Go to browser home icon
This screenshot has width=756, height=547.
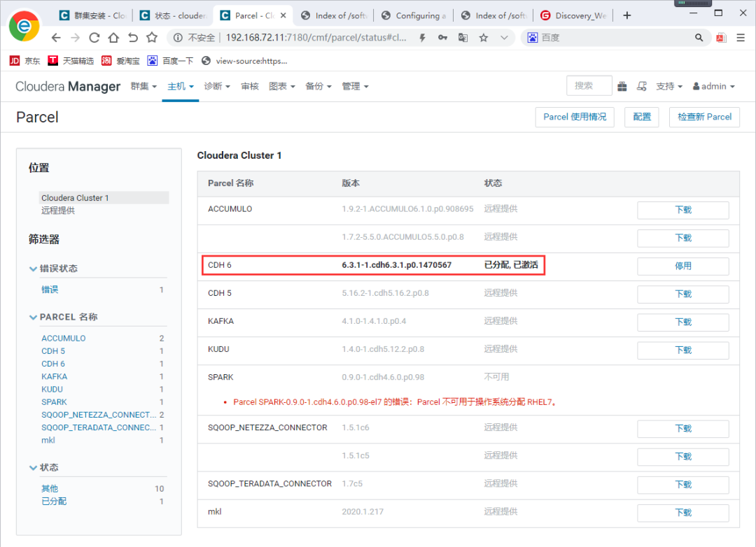point(113,38)
